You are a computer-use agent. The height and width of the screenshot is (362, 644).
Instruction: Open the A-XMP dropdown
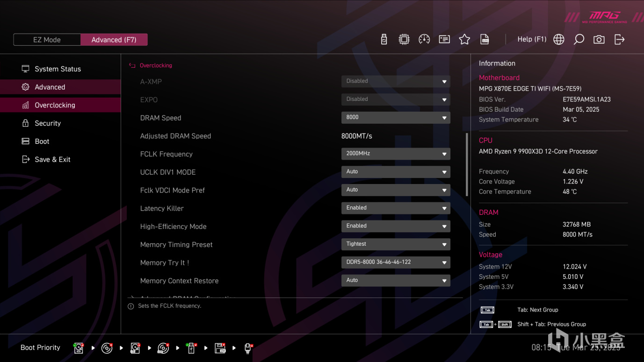396,81
